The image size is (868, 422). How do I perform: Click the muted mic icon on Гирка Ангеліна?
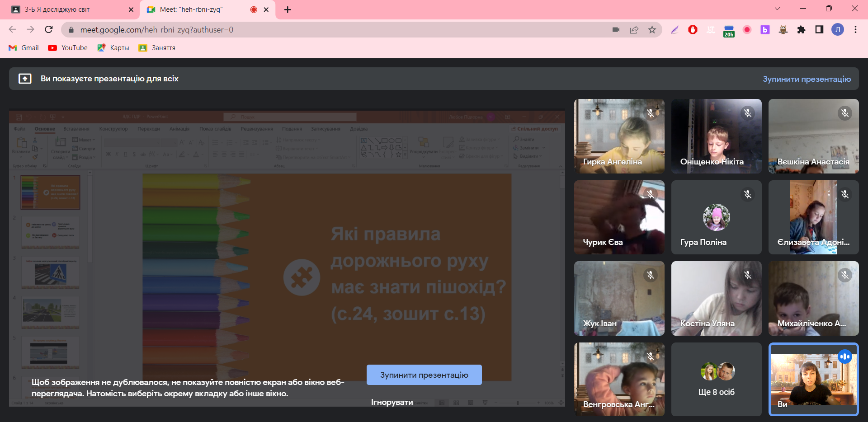[651, 113]
